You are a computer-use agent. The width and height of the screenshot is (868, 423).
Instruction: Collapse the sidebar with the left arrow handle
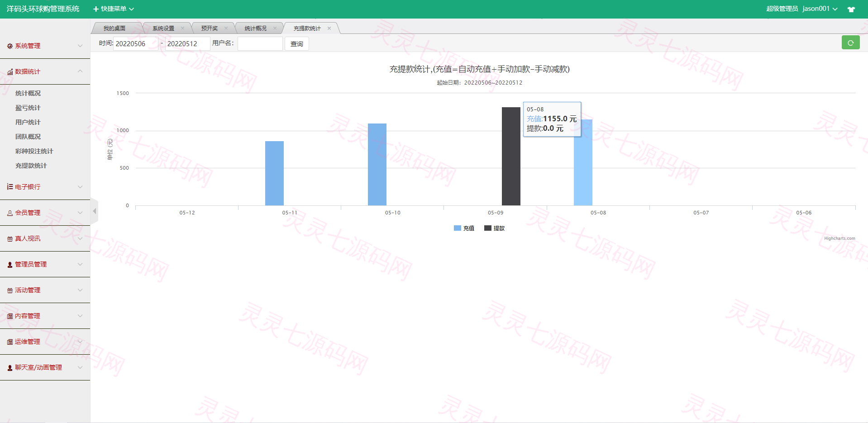94,211
